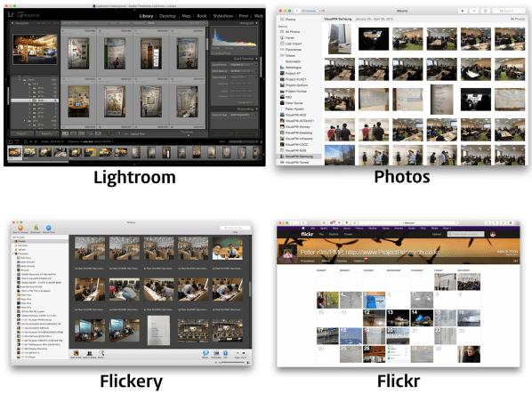
Task: Collapse the highlighted folder's parent in Lightroom's Folders tree
Action: pyautogui.click(x=25, y=84)
